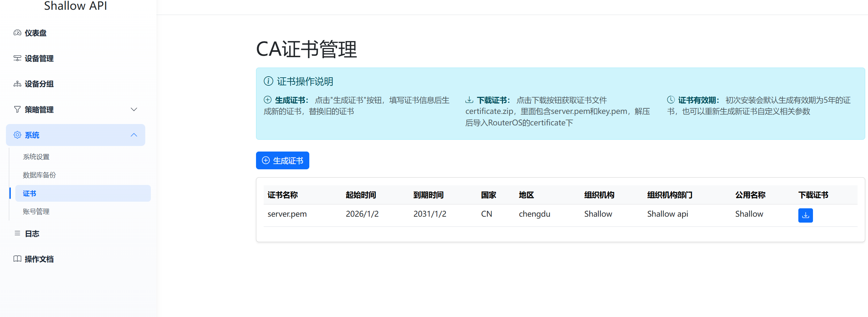Click the operation docs book icon
The height and width of the screenshot is (317, 868).
[x=17, y=259]
